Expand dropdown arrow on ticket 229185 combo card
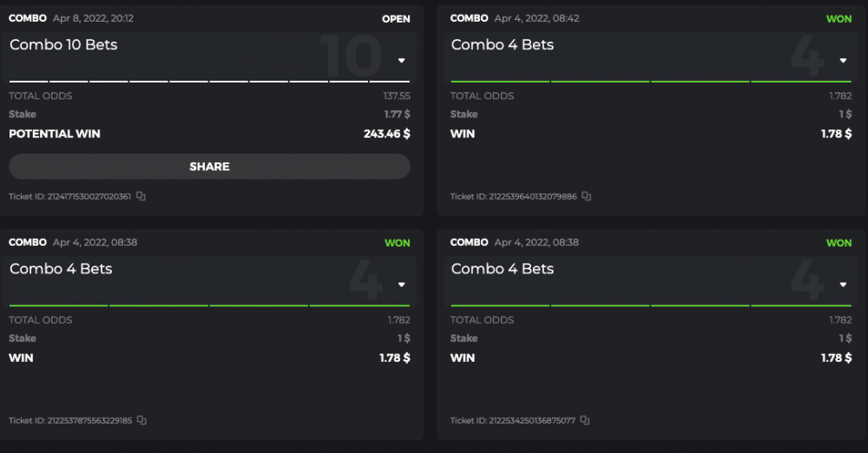Image resolution: width=868 pixels, height=453 pixels. tap(401, 285)
